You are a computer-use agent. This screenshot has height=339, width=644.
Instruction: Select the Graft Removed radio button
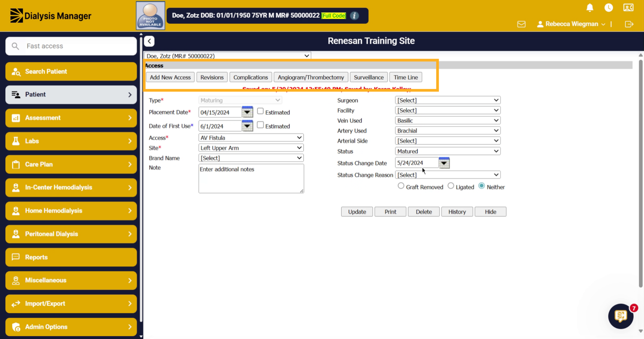401,186
